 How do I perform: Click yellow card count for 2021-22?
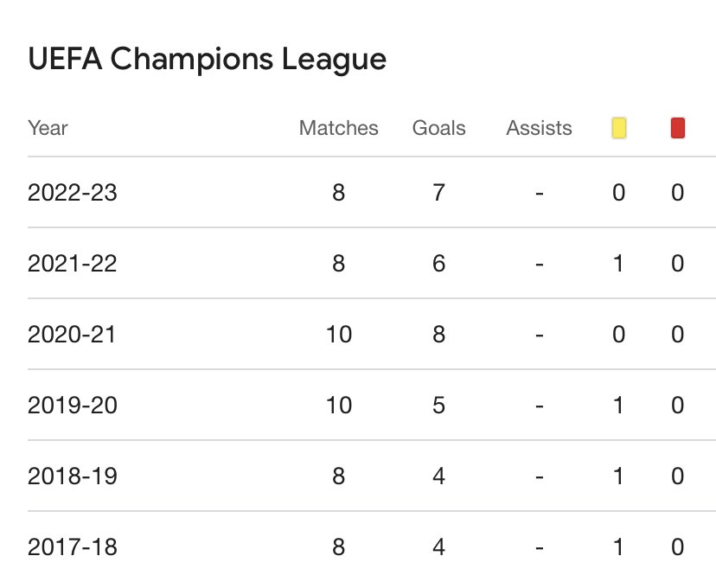pos(618,264)
